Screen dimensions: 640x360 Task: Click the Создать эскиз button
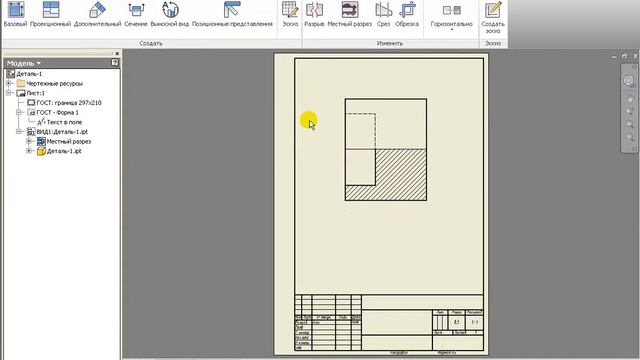493,17
